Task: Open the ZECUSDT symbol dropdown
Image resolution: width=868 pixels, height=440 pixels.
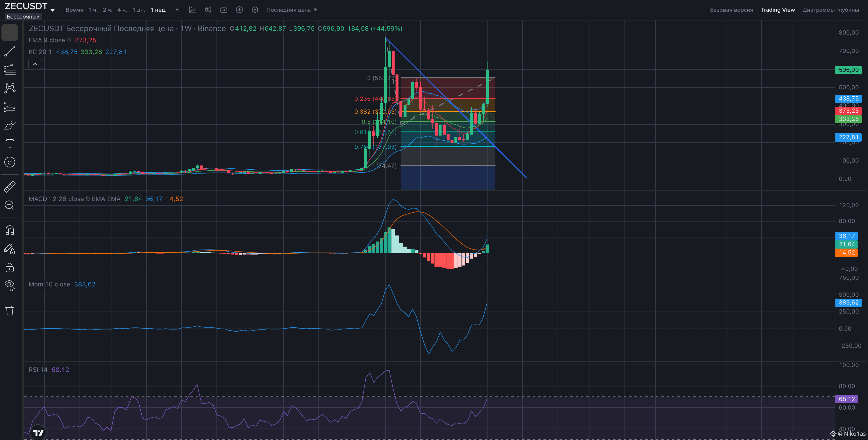Action: pyautogui.click(x=53, y=10)
